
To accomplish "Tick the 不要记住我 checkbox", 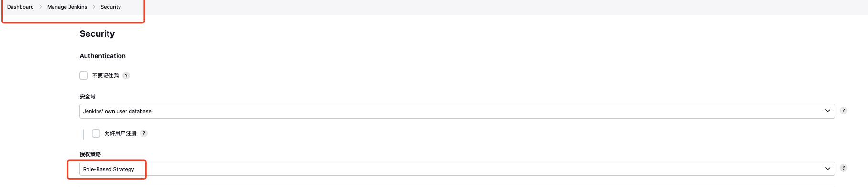I will [84, 76].
